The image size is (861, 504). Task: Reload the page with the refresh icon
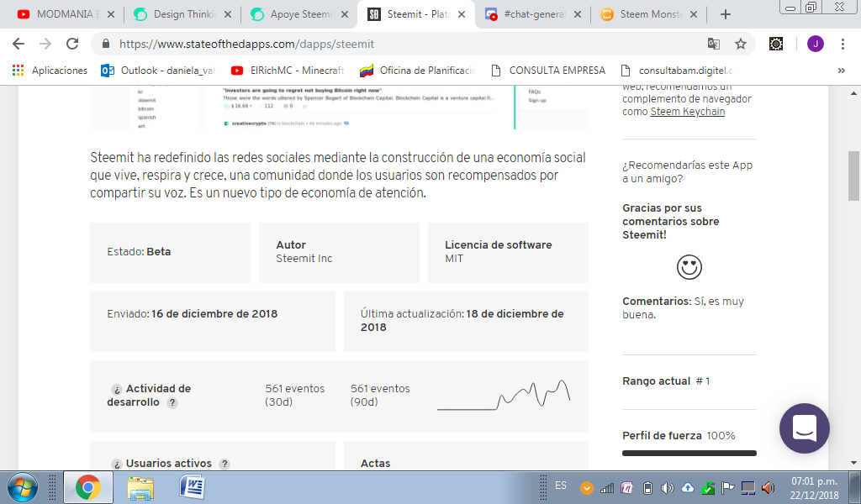point(72,44)
